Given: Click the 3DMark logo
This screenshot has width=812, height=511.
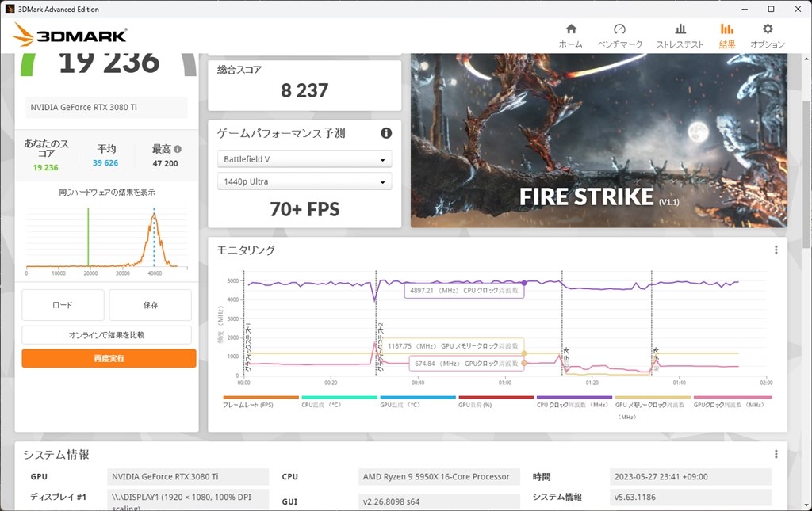Looking at the screenshot, I should [x=70, y=35].
